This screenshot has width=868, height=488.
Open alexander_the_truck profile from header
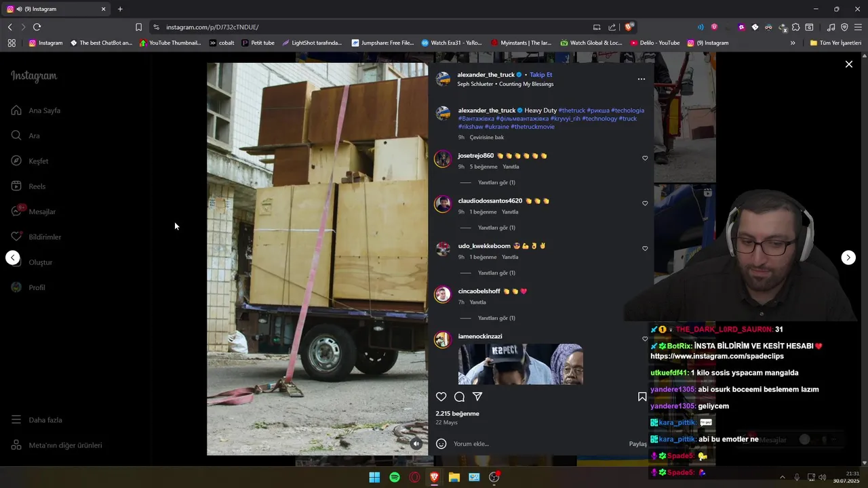tap(486, 75)
